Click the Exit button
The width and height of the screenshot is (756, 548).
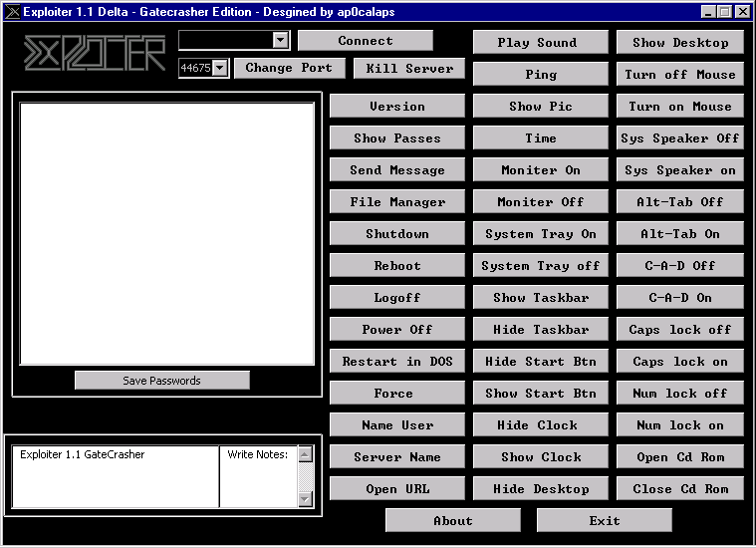click(x=604, y=521)
